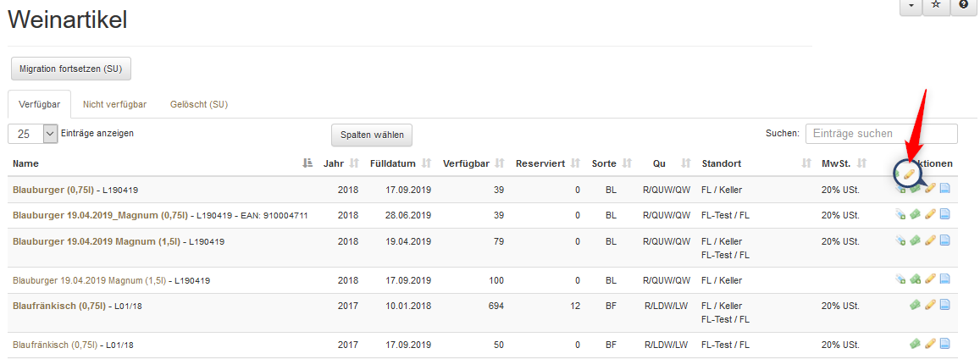Screen dimensions: 980x359
Task: Edit the Blauburger 19.04.2019 Magnum 79-available row
Action: coord(930,241)
